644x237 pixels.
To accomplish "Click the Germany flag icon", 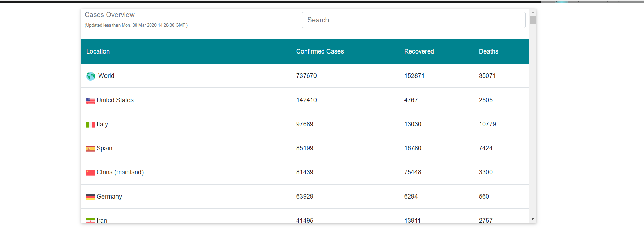I will (x=90, y=197).
